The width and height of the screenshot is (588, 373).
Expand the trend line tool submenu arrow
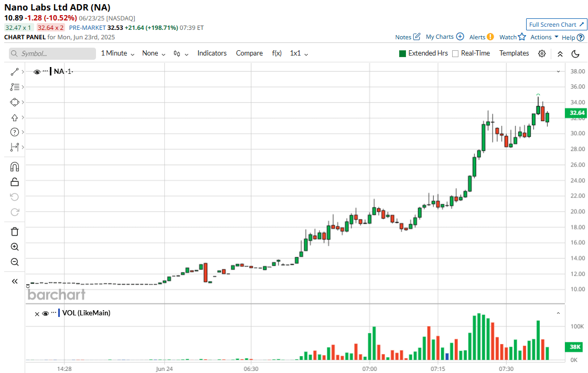tap(23, 72)
